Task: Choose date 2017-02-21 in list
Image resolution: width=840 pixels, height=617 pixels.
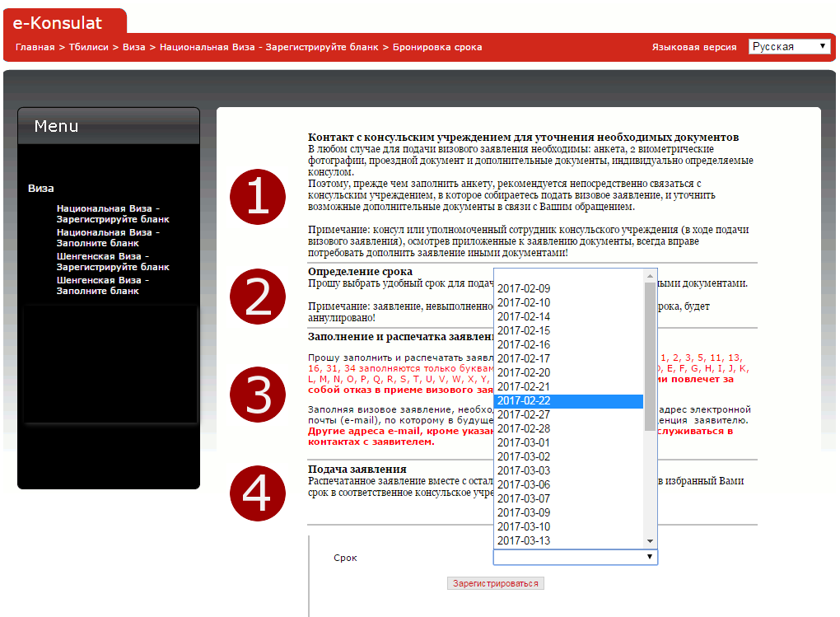Action: pyautogui.click(x=568, y=386)
